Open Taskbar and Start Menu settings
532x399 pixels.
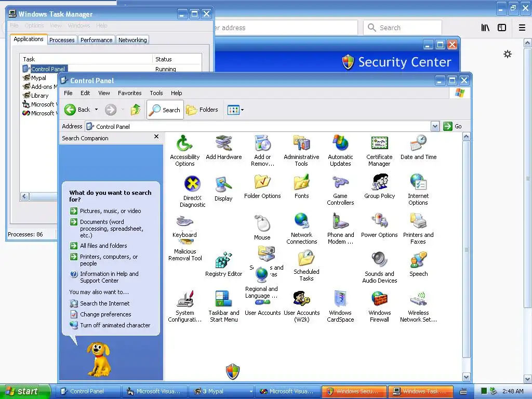coord(223,307)
